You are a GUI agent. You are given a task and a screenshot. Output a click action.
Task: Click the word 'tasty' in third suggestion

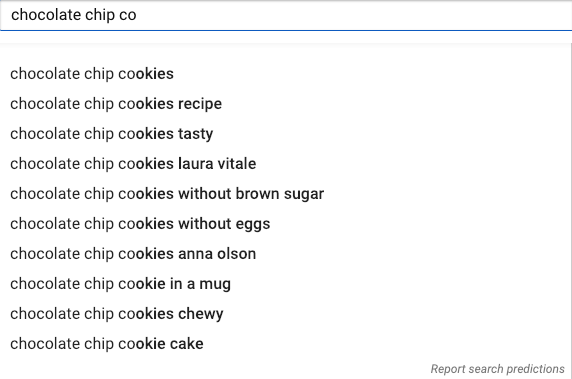(196, 134)
